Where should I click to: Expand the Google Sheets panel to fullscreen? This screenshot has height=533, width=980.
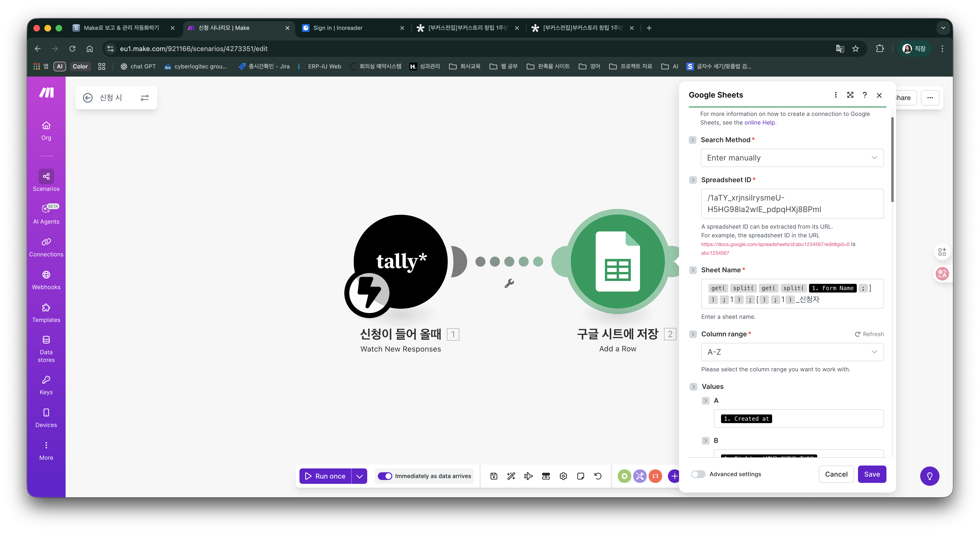click(850, 95)
